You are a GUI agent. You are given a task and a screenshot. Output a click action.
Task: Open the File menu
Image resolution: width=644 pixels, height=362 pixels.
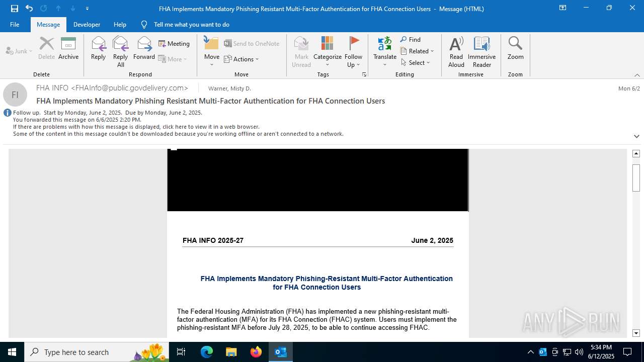tap(15, 24)
